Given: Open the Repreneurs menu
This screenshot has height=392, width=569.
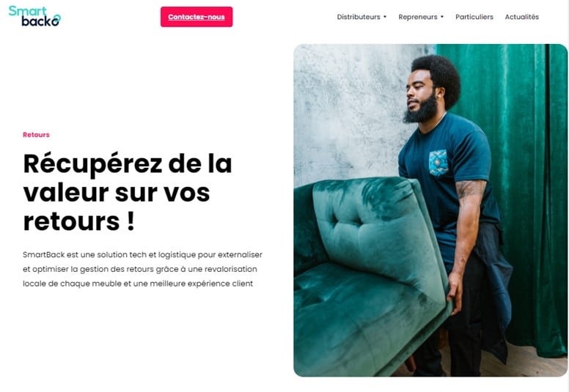Looking at the screenshot, I should pos(418,17).
